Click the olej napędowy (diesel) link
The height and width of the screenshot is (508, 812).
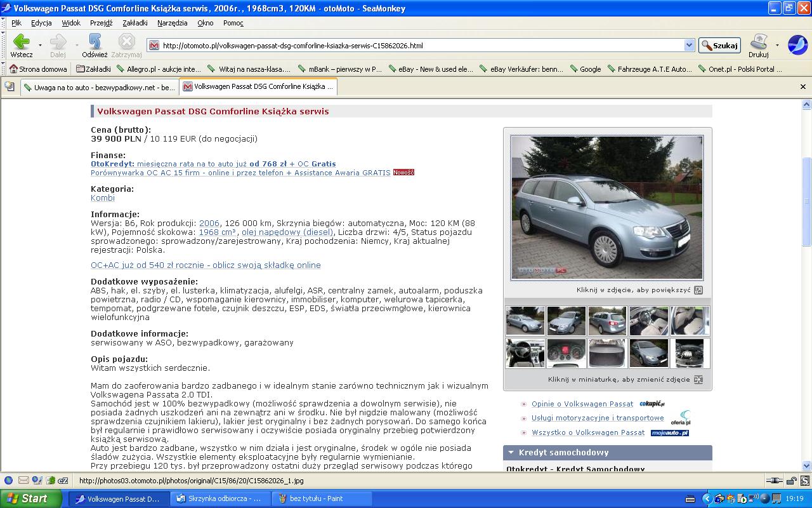287,232
